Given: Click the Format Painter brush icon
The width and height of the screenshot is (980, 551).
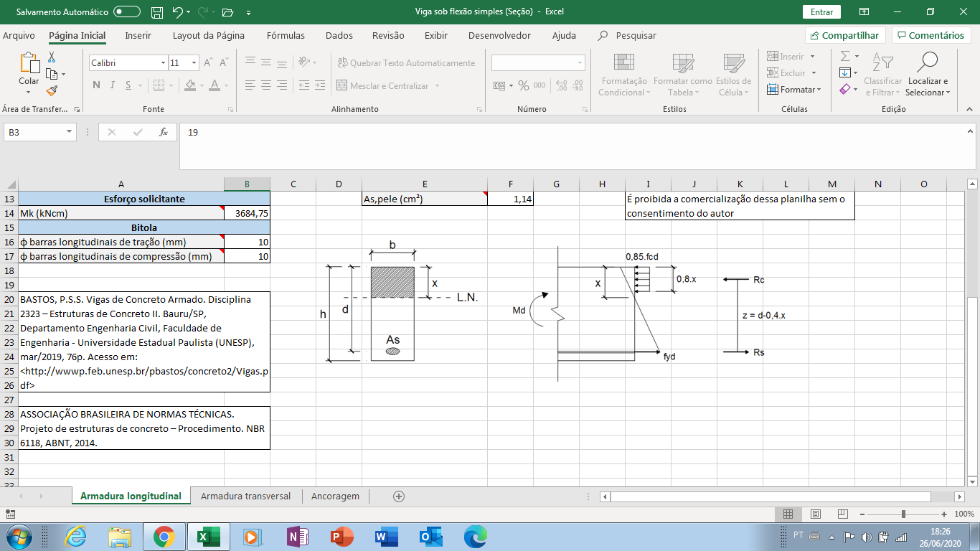Looking at the screenshot, I should click(x=52, y=90).
